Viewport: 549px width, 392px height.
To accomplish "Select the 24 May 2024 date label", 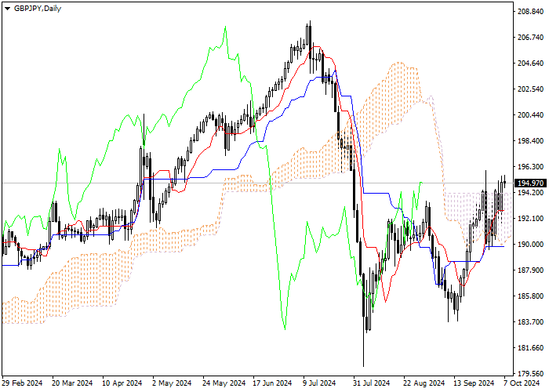I will point(224,383).
